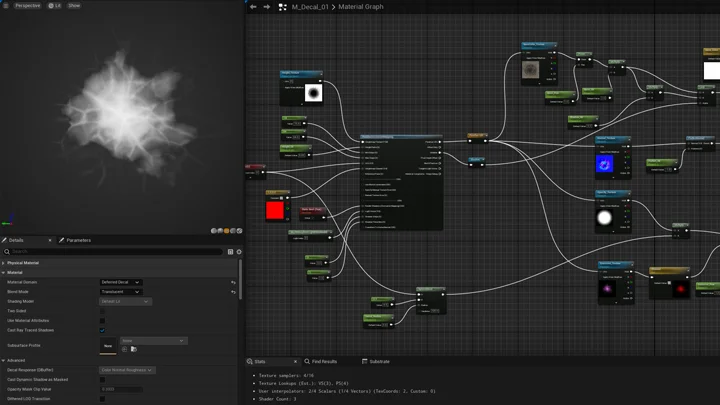Click the Subsurface Profile None thumbnail
The width and height of the screenshot is (720, 405).
[108, 345]
